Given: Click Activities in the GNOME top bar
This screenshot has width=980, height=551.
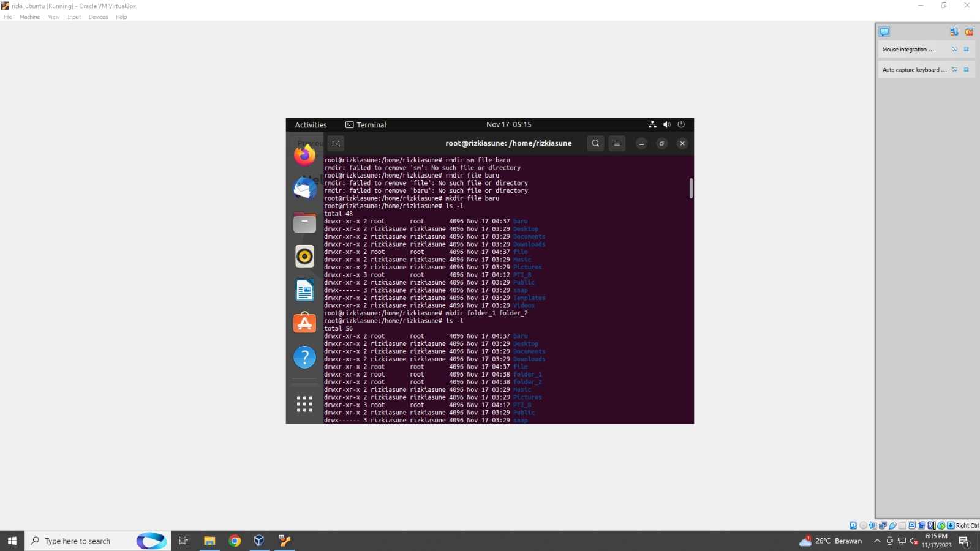Looking at the screenshot, I should coord(311,125).
